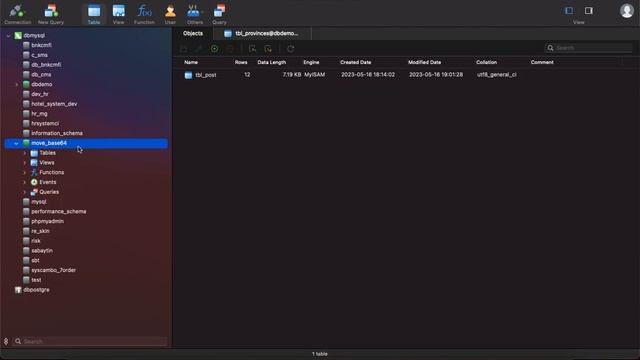Click the Design Table pencil icon
Viewport: 640px width, 360px height.
pos(199,49)
